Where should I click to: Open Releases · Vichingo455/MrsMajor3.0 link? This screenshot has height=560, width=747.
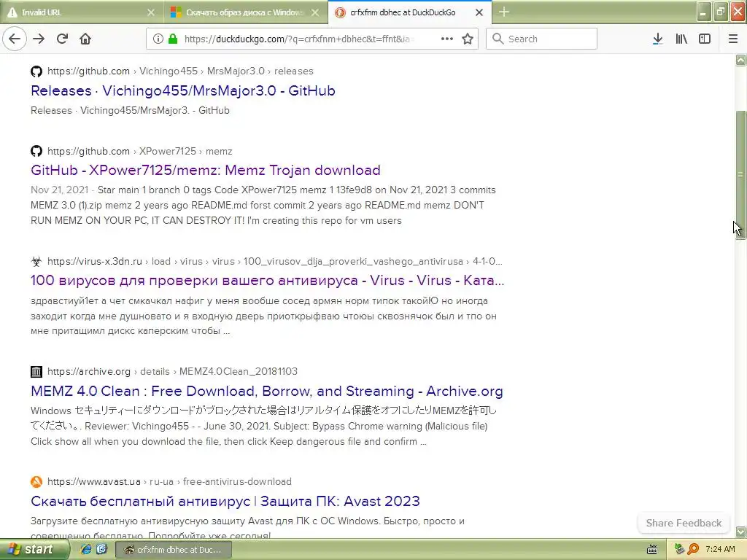(183, 90)
